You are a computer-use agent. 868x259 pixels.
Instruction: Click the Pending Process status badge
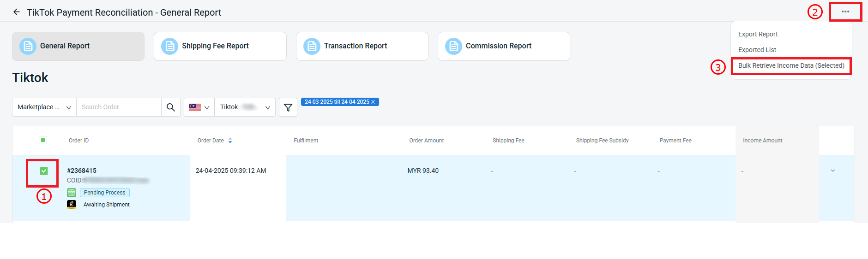(105, 193)
